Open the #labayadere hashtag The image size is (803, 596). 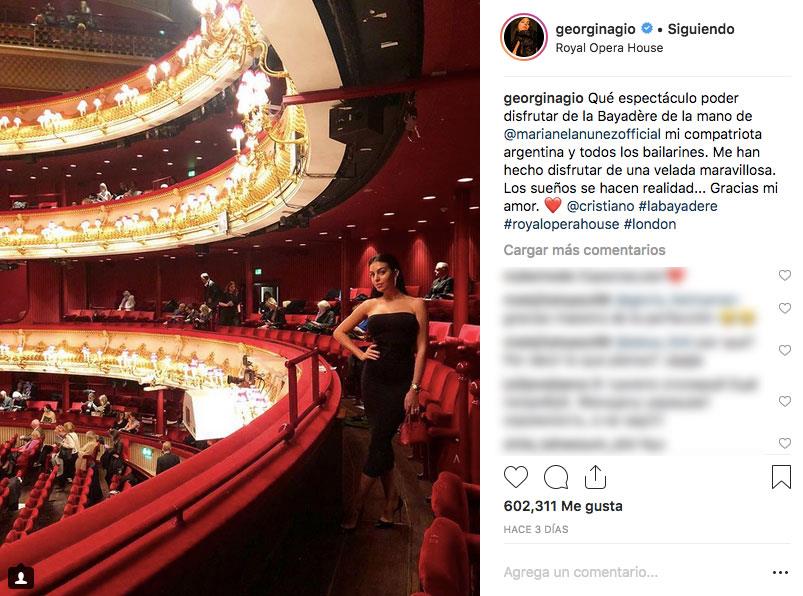pyautogui.click(x=678, y=206)
